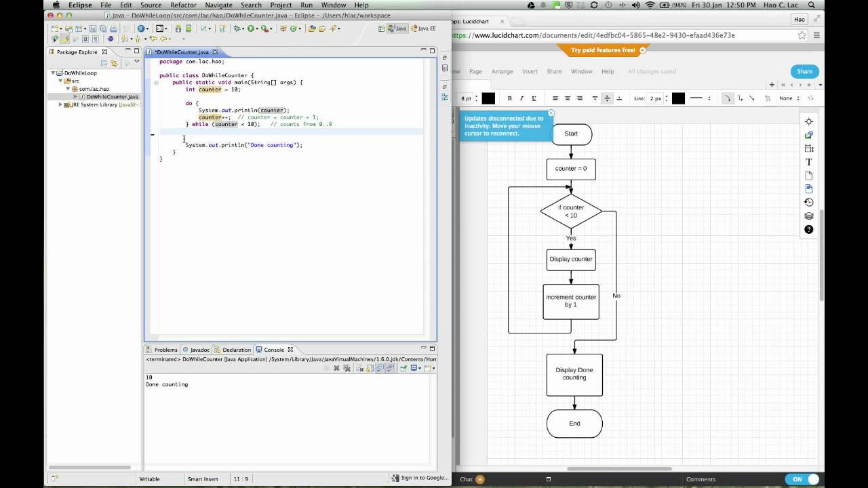Viewport: 868px width, 488px height.
Task: Open the line style dropdown in Lucidchart
Action: point(701,98)
